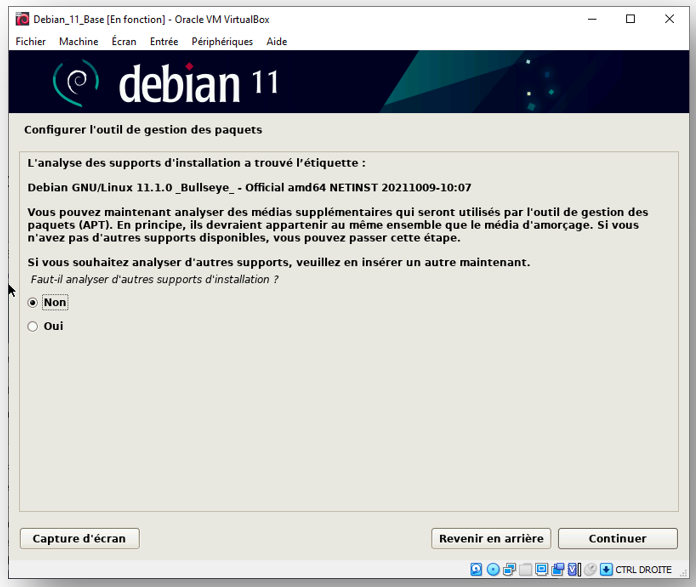Open the Entrée menu
Viewport: 696px width, 587px height.
(x=164, y=41)
